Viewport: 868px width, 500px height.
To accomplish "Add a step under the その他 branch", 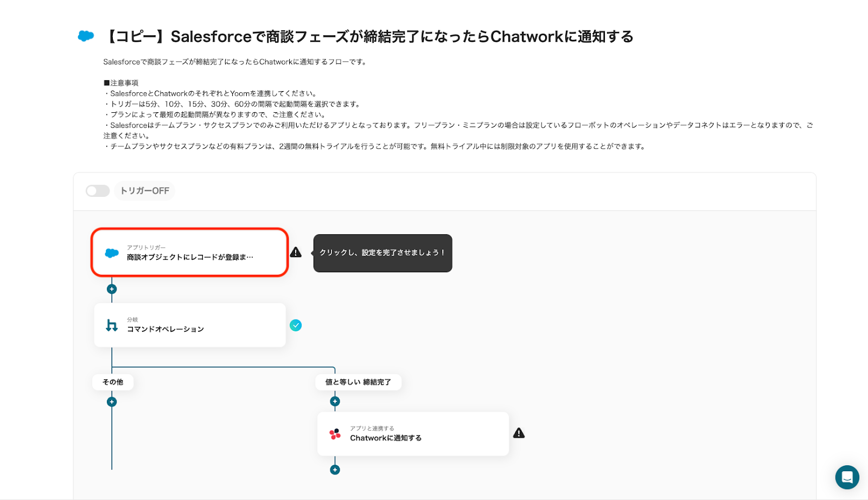I will 112,402.
